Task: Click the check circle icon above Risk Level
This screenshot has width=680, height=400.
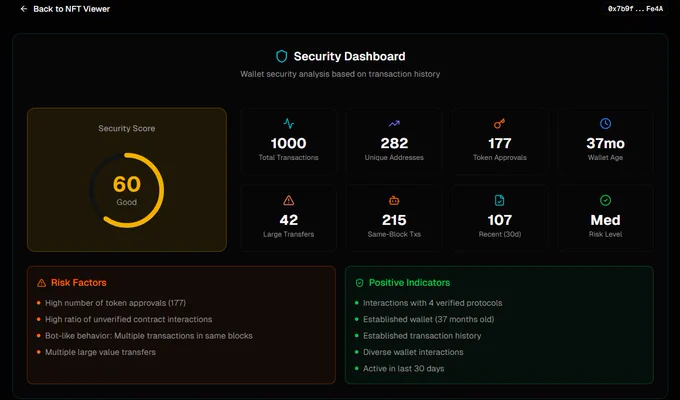Action: pyautogui.click(x=605, y=200)
